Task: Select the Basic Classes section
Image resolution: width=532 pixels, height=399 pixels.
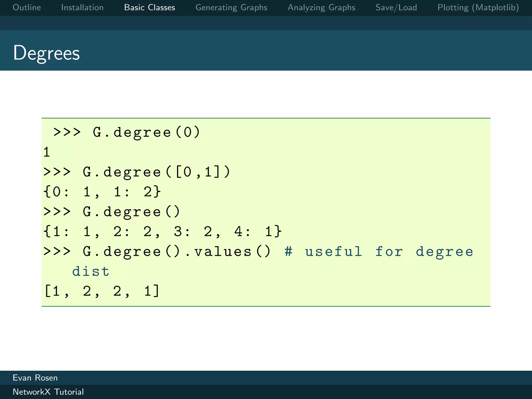Action: point(150,8)
